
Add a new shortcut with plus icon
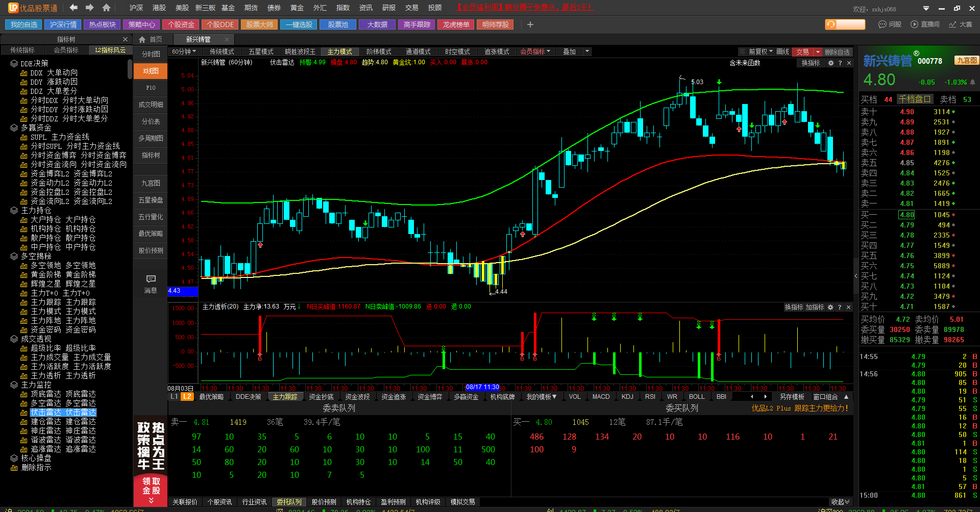(x=530, y=24)
